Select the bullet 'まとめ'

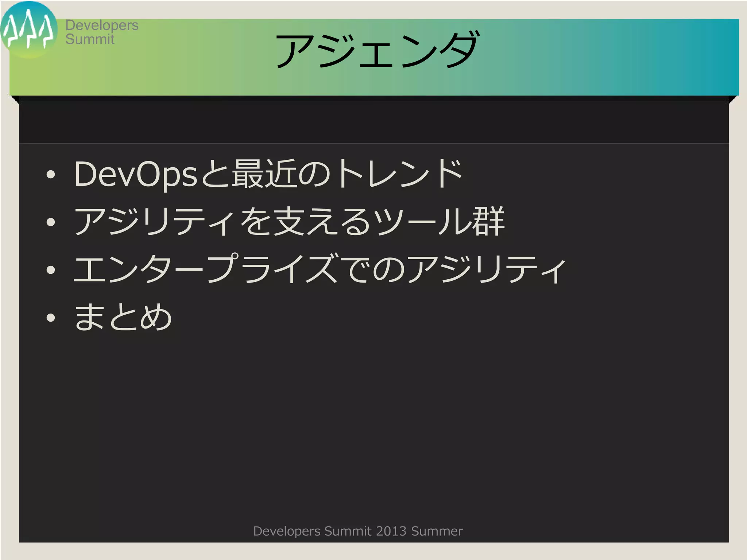123,317
